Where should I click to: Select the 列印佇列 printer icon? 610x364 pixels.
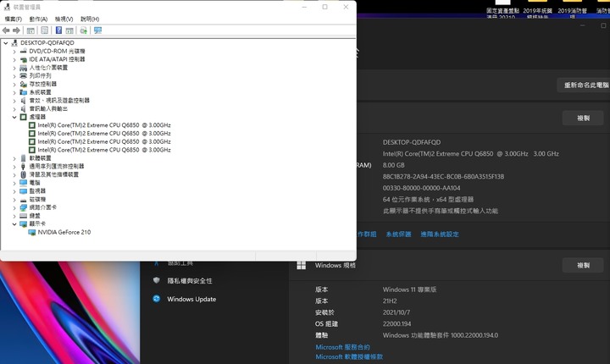(x=24, y=76)
